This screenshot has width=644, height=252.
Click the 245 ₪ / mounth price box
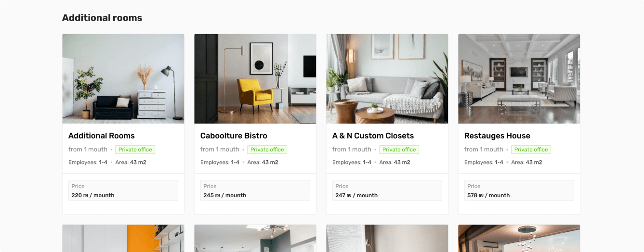point(255,190)
